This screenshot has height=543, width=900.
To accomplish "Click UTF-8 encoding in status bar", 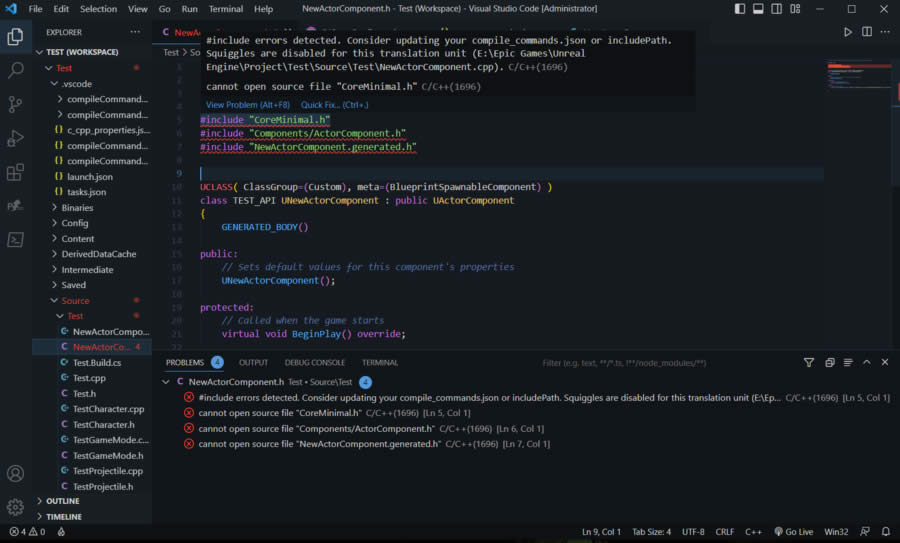I will [693, 532].
